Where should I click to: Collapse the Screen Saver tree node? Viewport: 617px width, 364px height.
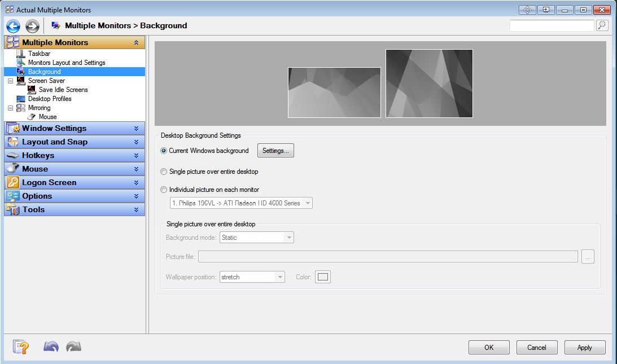click(x=11, y=81)
